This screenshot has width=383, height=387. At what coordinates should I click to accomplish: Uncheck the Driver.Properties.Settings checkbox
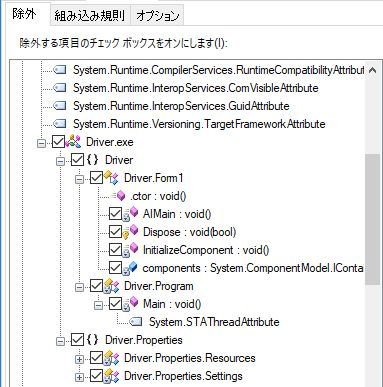[x=96, y=376]
